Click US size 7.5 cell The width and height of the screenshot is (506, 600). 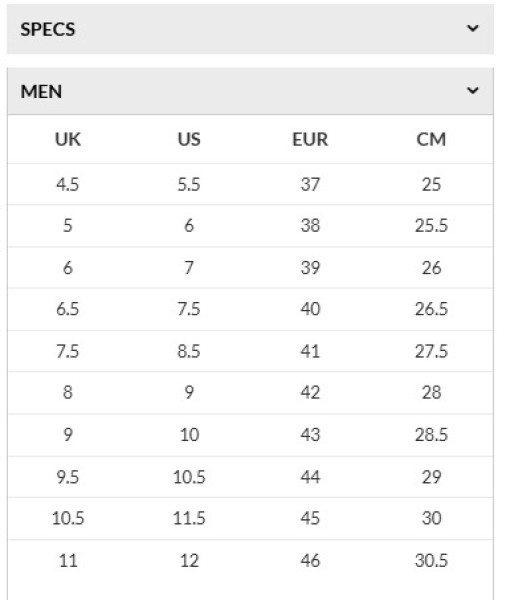(189, 309)
